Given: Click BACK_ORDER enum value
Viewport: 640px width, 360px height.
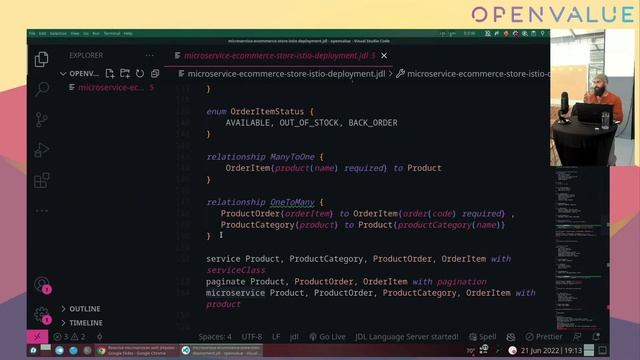Looking at the screenshot, I should click(x=373, y=123).
